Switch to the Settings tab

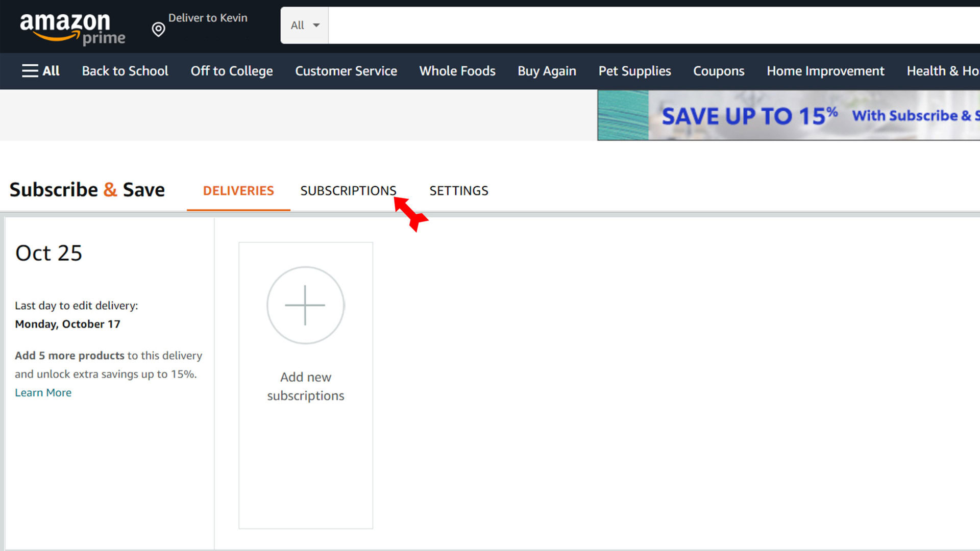coord(458,190)
